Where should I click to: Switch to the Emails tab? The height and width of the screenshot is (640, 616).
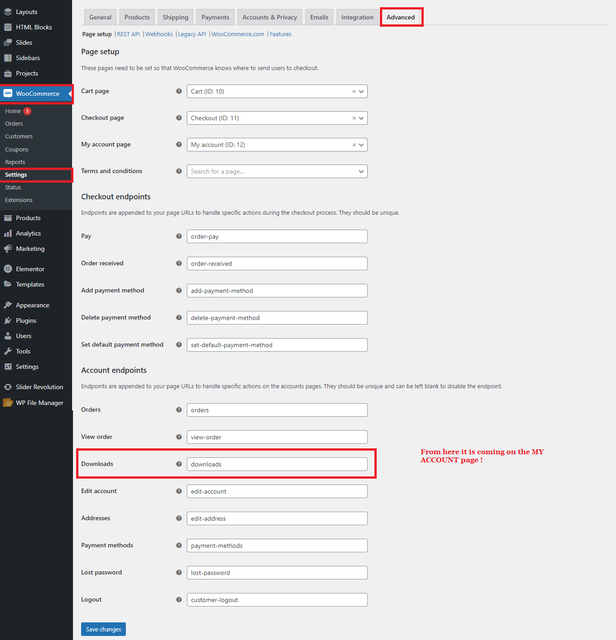[x=319, y=17]
